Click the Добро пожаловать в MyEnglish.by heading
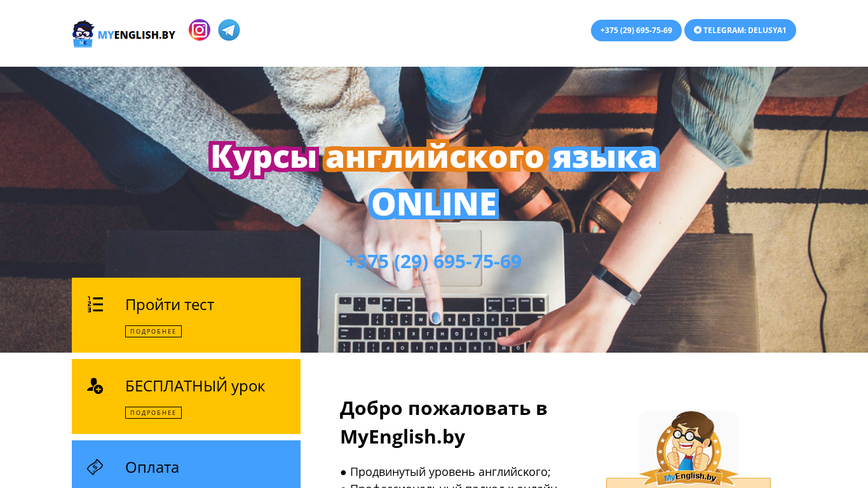 click(x=444, y=422)
